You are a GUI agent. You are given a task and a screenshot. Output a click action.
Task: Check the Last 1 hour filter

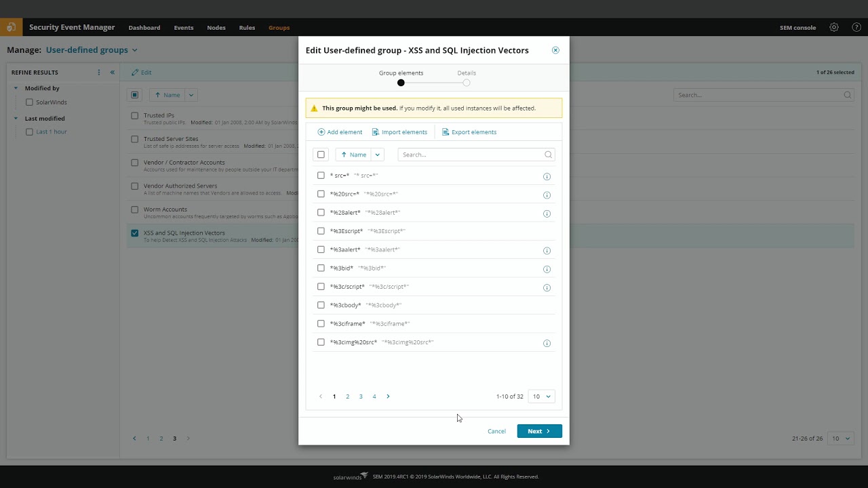29,132
